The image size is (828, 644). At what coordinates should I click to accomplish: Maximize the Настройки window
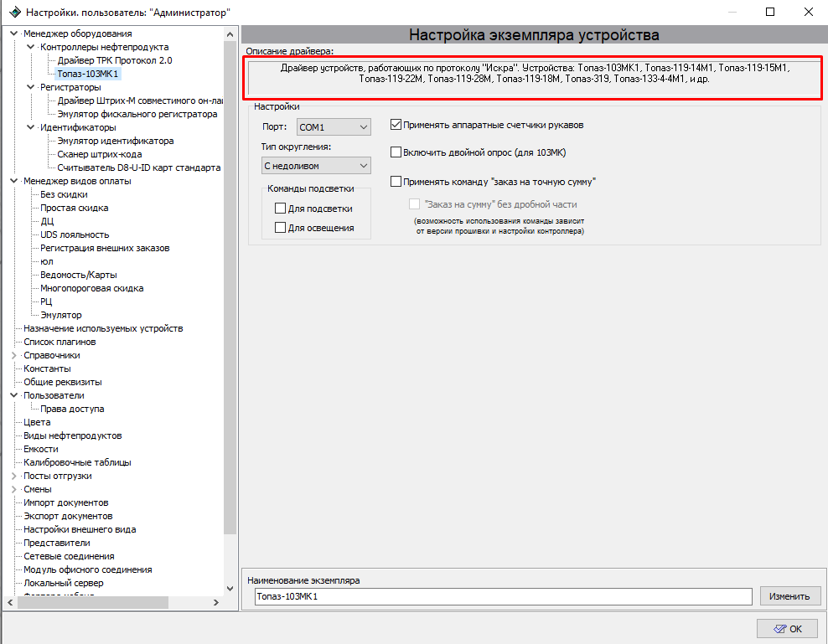[x=770, y=12]
